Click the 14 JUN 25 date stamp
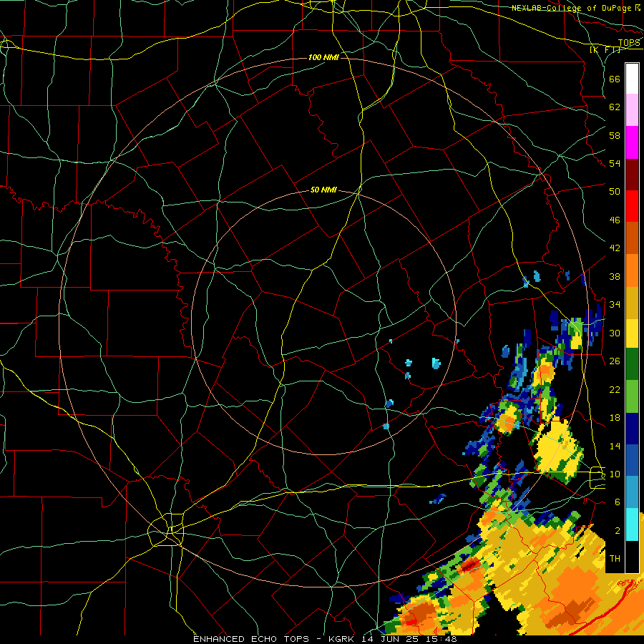 [x=390, y=639]
